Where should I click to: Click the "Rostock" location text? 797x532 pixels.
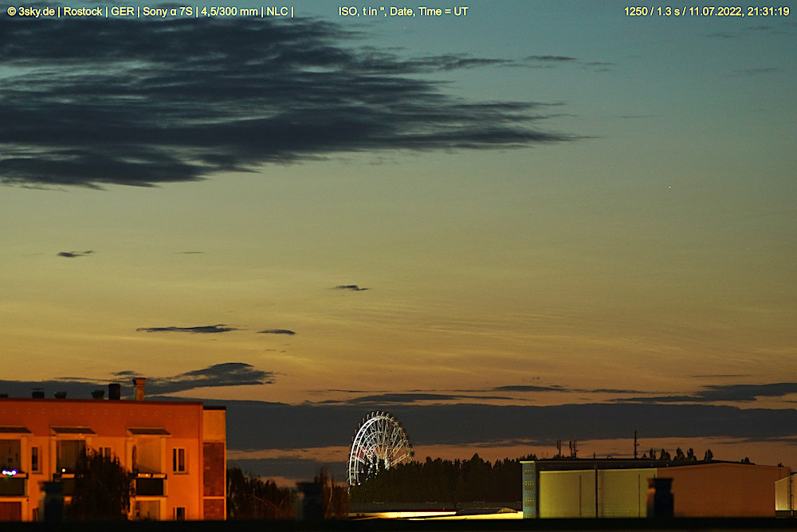coord(83,12)
